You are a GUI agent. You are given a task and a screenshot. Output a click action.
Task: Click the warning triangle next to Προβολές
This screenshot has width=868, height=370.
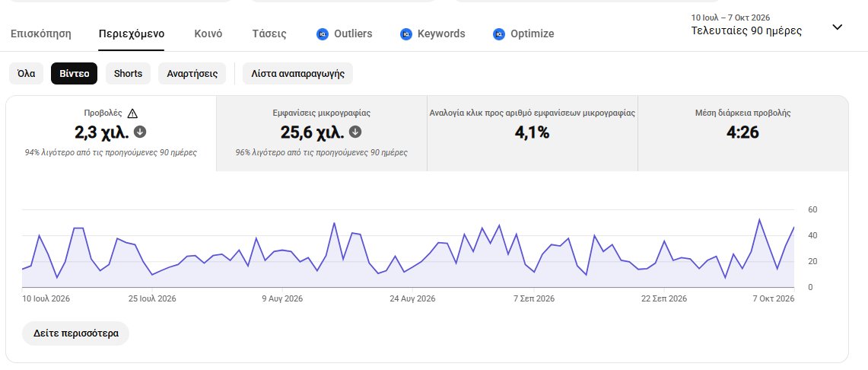coord(132,113)
